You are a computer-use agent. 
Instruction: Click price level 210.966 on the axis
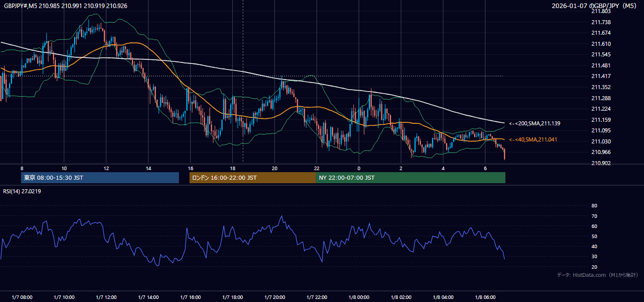tap(601, 152)
